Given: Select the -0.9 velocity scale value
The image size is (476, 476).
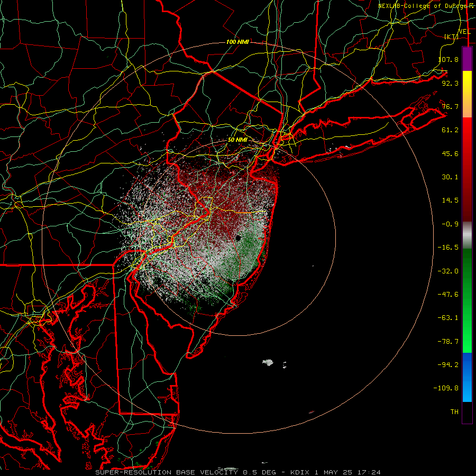Looking at the screenshot, I should click(x=450, y=224).
